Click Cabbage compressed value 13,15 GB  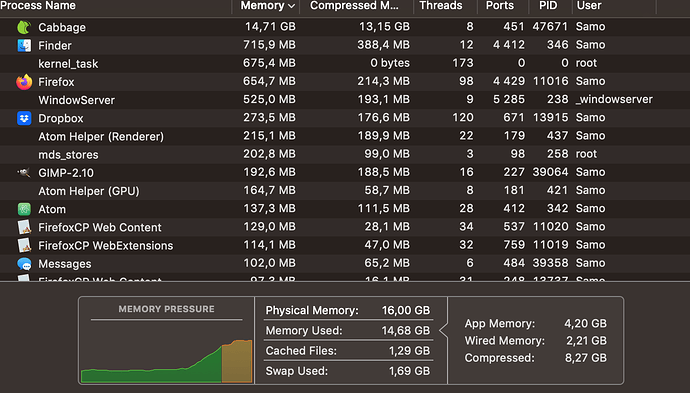coord(384,27)
